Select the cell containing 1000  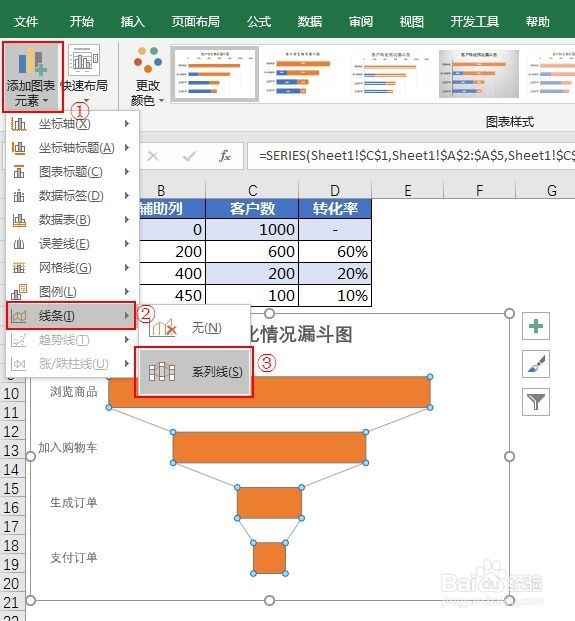click(x=252, y=229)
